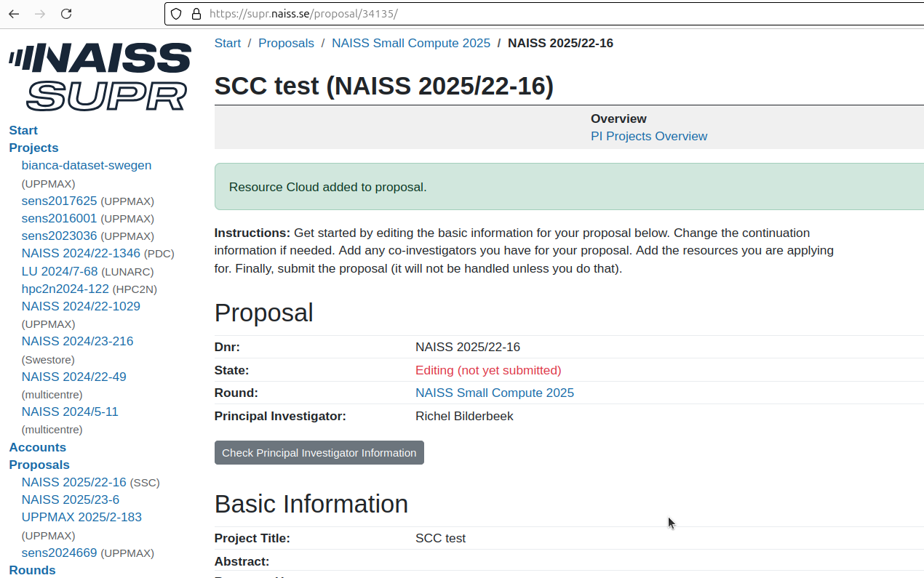The height and width of the screenshot is (578, 924).
Task: Click Check Principal Investigator Information
Action: [319, 452]
